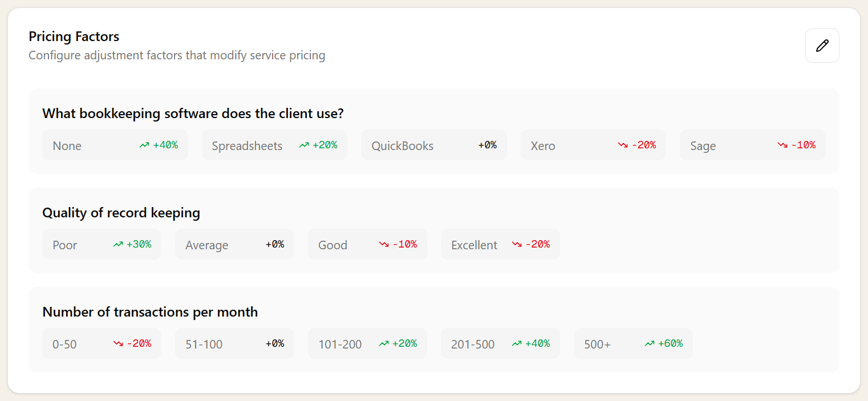Click the Good quality chip
Viewport: 868px width, 401px height.
tap(367, 245)
